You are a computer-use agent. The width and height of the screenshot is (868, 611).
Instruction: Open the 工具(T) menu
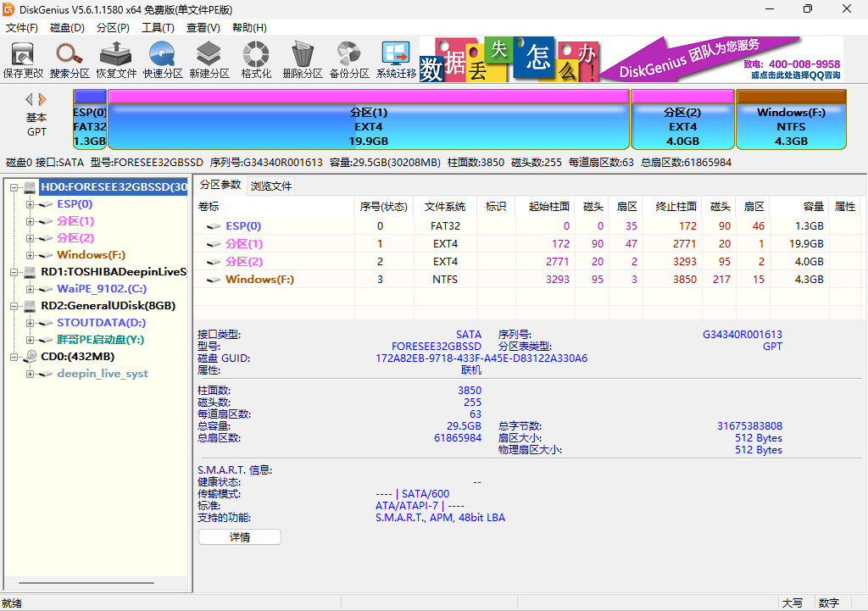[x=158, y=28]
